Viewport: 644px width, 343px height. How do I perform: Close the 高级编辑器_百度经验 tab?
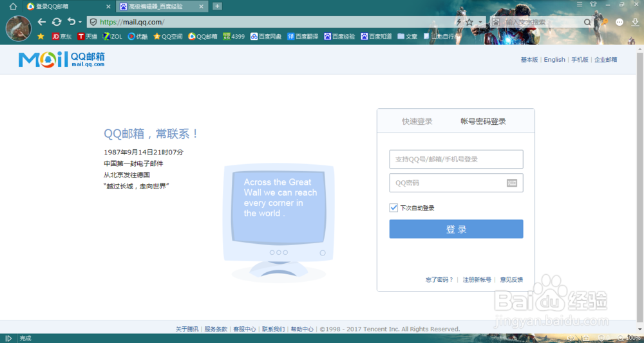tap(201, 6)
